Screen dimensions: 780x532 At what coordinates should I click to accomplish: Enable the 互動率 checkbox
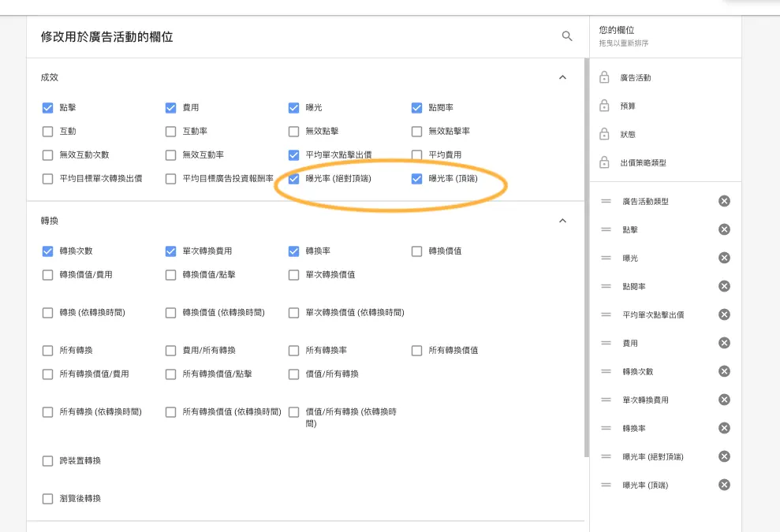170,132
